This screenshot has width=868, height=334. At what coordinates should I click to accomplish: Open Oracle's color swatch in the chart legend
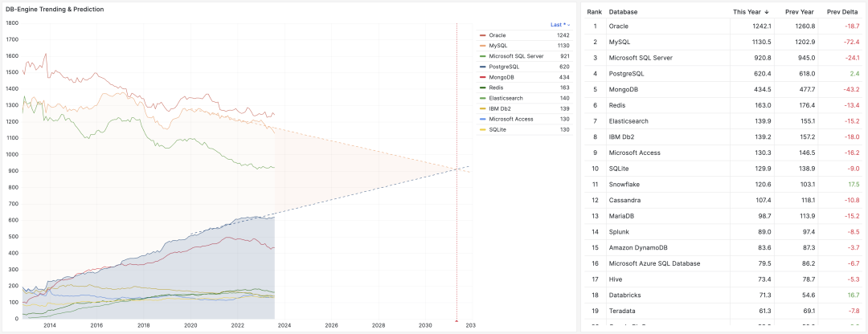[482, 35]
